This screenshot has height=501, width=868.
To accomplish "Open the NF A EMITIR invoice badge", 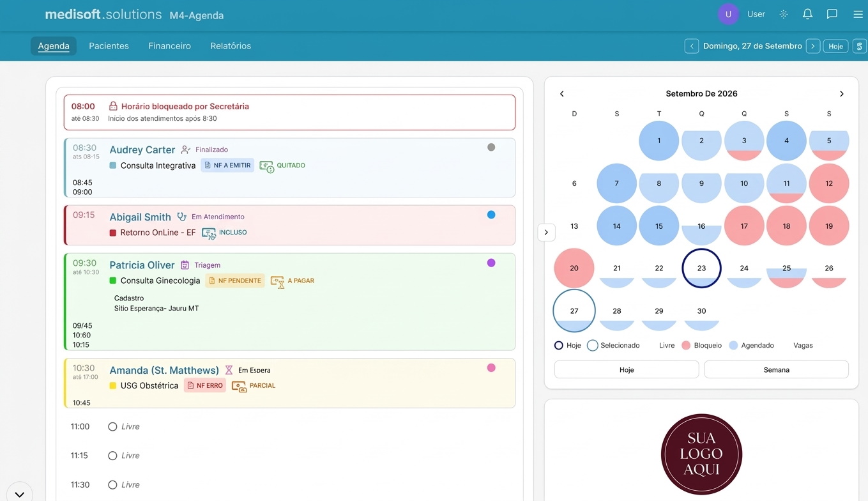I will point(227,166).
